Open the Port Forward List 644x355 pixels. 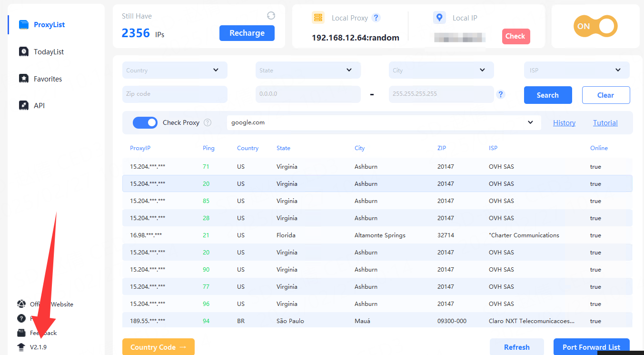(x=592, y=347)
